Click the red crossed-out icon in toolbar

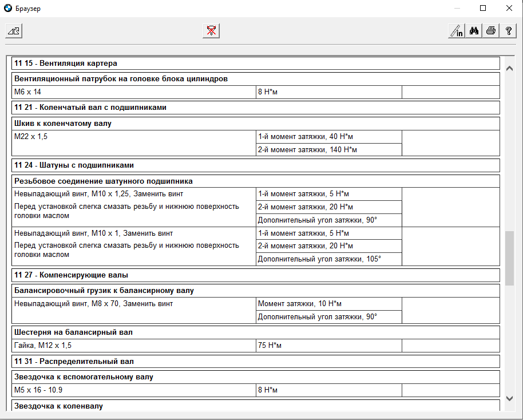[x=211, y=31]
